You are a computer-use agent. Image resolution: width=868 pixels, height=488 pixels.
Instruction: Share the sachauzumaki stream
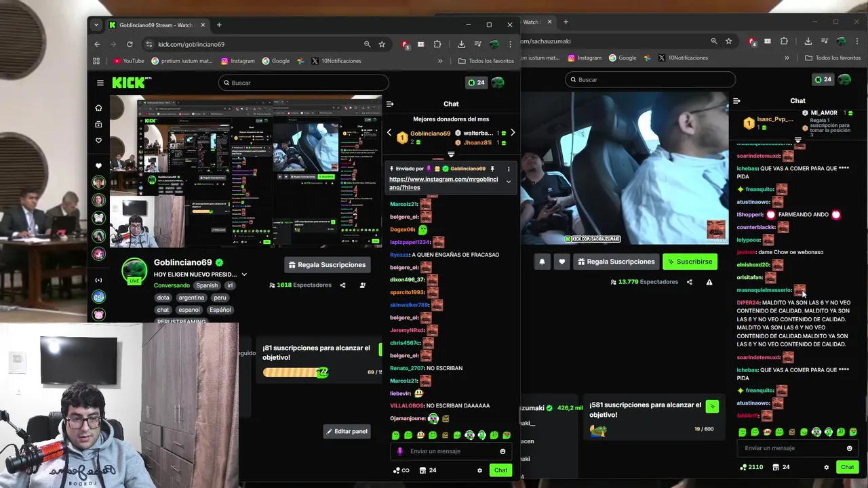pyautogui.click(x=690, y=282)
